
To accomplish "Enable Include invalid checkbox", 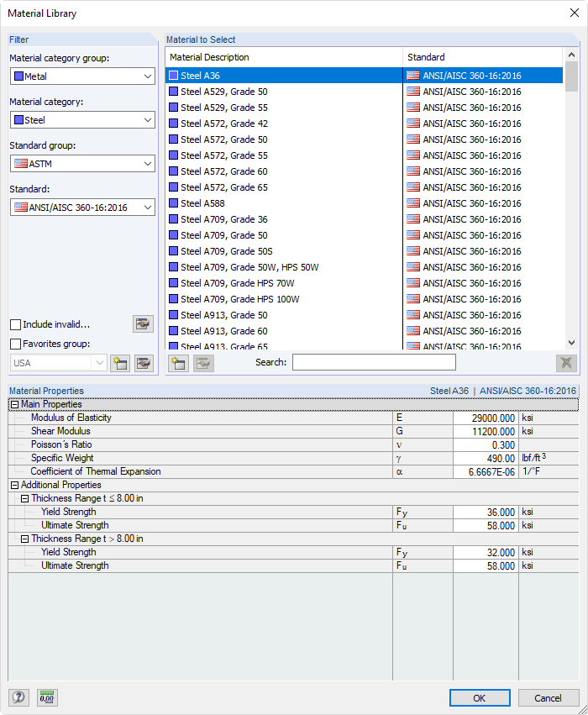I will click(x=15, y=324).
